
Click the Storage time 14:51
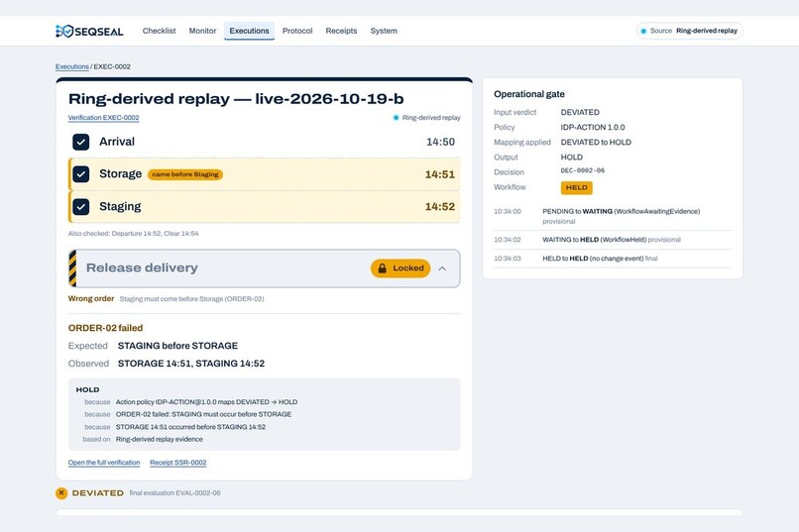[x=440, y=174]
